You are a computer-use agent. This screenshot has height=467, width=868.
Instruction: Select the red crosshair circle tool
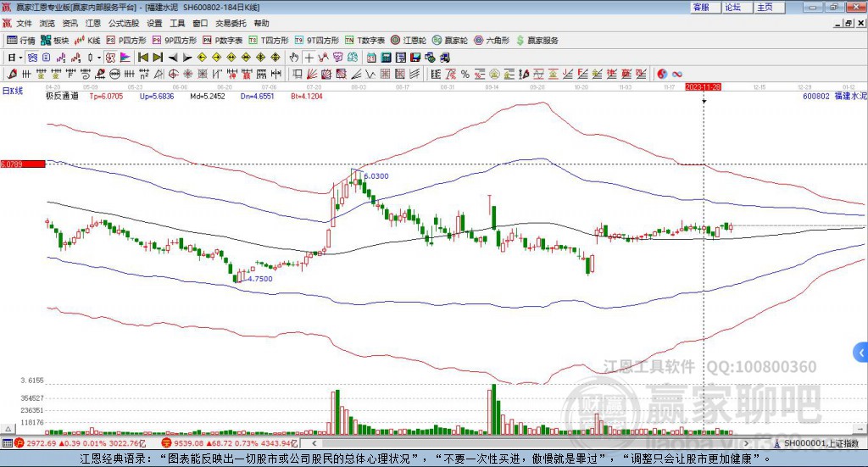[173, 74]
